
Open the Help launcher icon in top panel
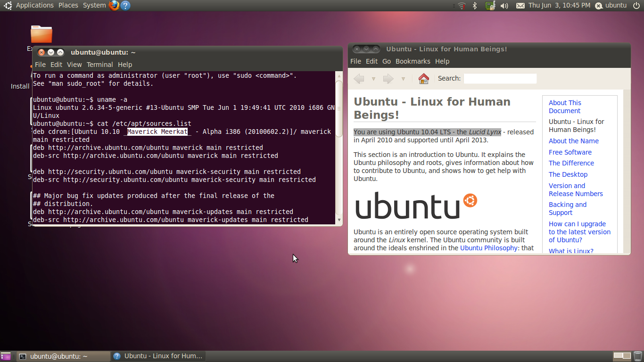point(125,5)
